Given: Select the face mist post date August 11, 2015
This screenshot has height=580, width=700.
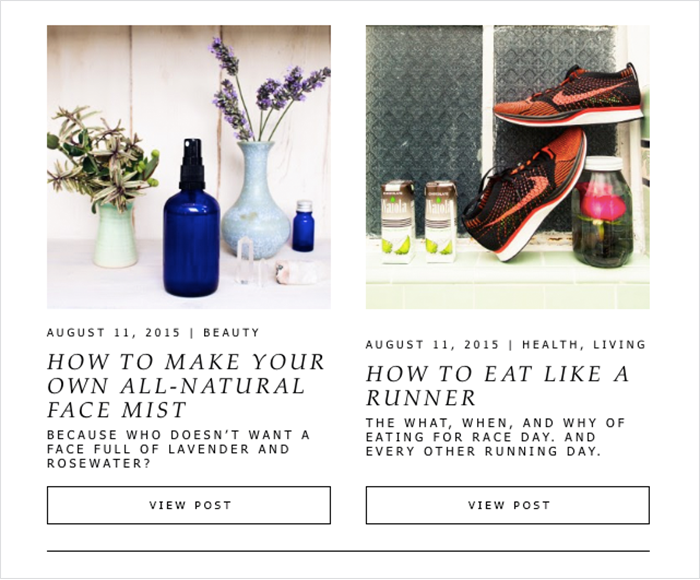Looking at the screenshot, I should tap(113, 333).
